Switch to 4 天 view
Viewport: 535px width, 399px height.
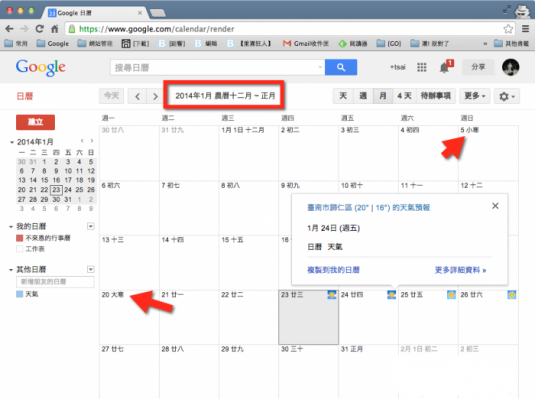pyautogui.click(x=404, y=96)
